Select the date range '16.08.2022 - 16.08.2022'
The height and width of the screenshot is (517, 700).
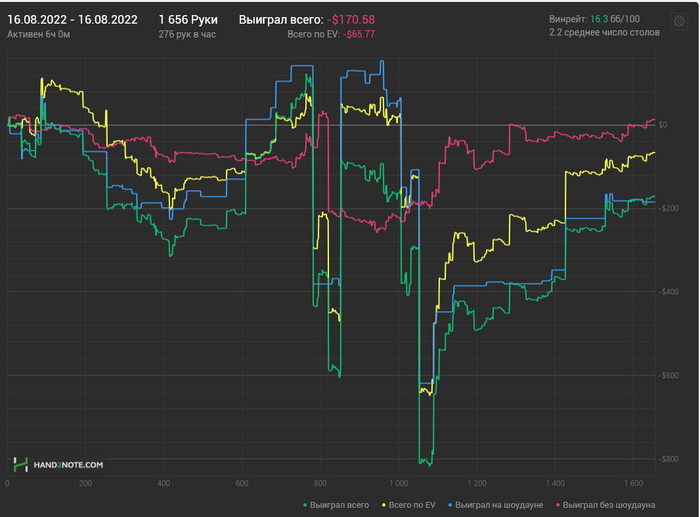pyautogui.click(x=72, y=20)
